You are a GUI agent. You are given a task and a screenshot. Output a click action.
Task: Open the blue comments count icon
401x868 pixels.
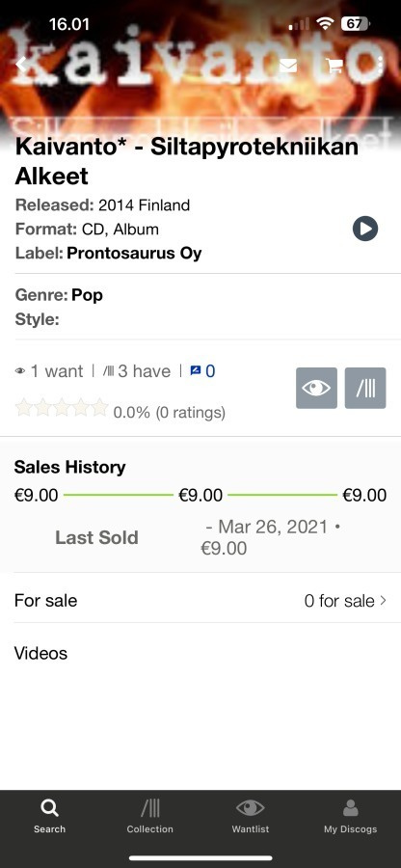pyautogui.click(x=202, y=371)
